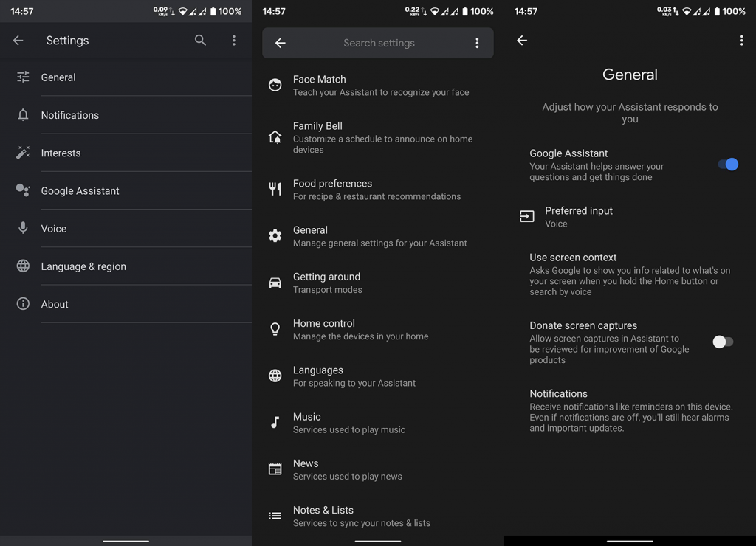Open Home control lightbulb icon

275,329
